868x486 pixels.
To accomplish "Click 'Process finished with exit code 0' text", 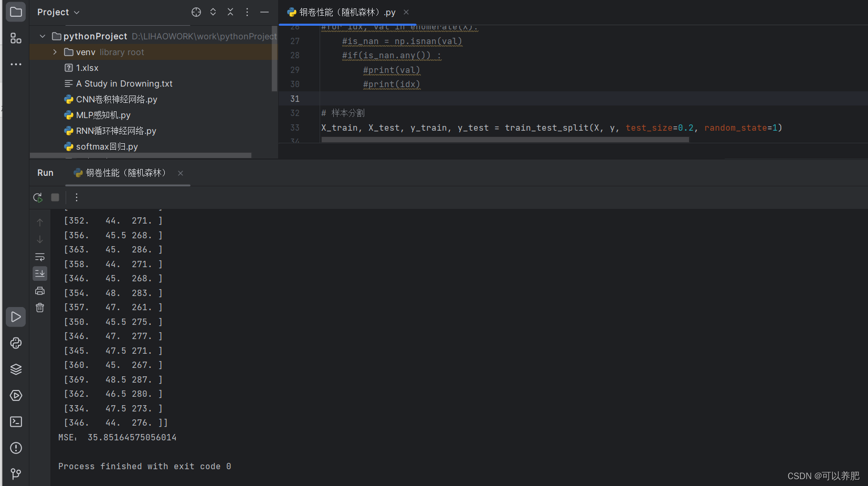I will pos(144,466).
